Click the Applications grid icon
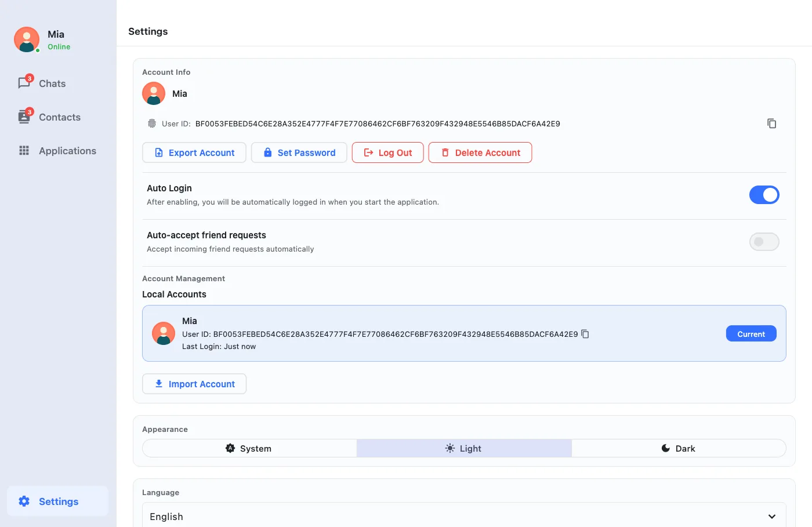This screenshot has height=527, width=812. (x=24, y=151)
